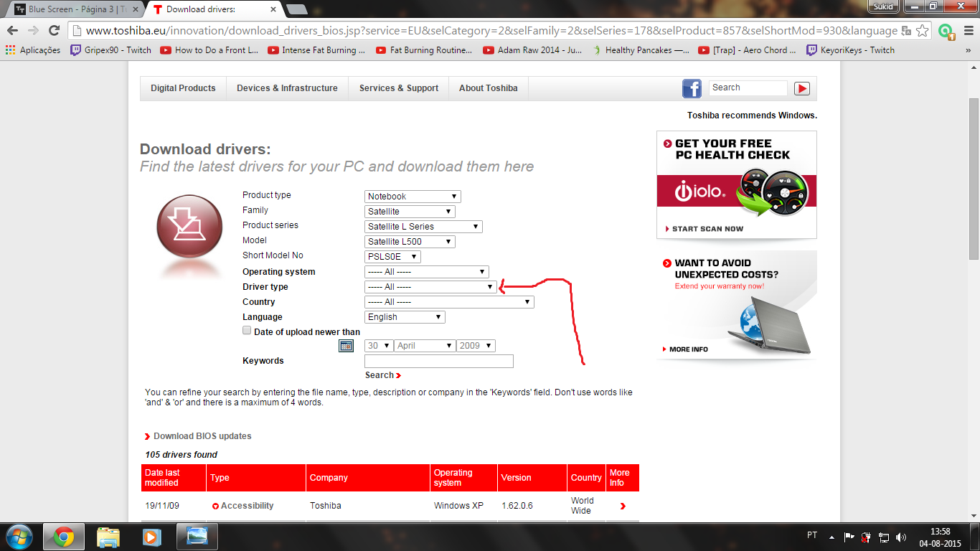Open the Aplicações apps shortcut

(x=33, y=50)
